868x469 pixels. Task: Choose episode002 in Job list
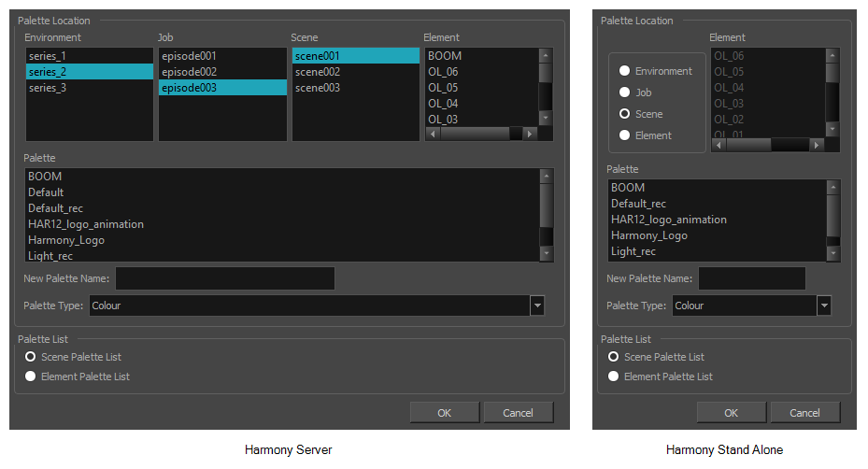(189, 72)
